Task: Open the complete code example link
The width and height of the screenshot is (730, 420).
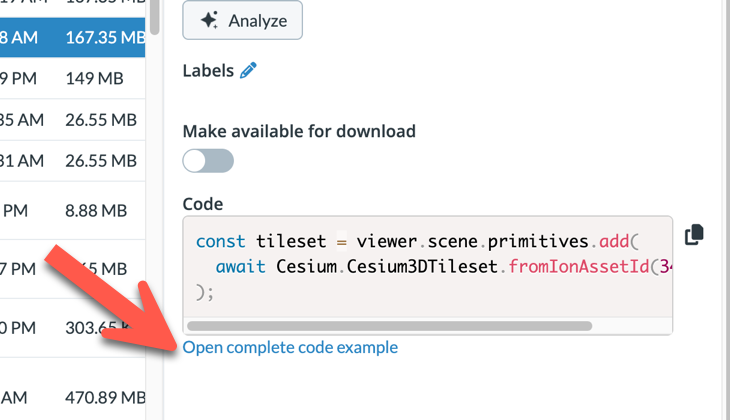Action: [290, 348]
